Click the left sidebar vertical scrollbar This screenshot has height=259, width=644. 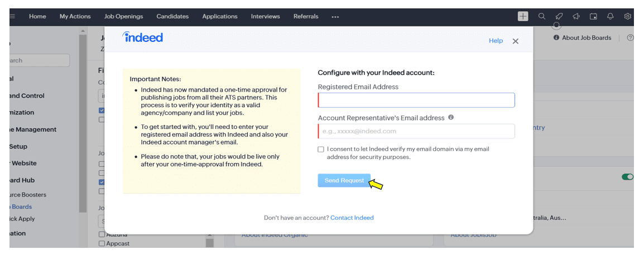83,123
